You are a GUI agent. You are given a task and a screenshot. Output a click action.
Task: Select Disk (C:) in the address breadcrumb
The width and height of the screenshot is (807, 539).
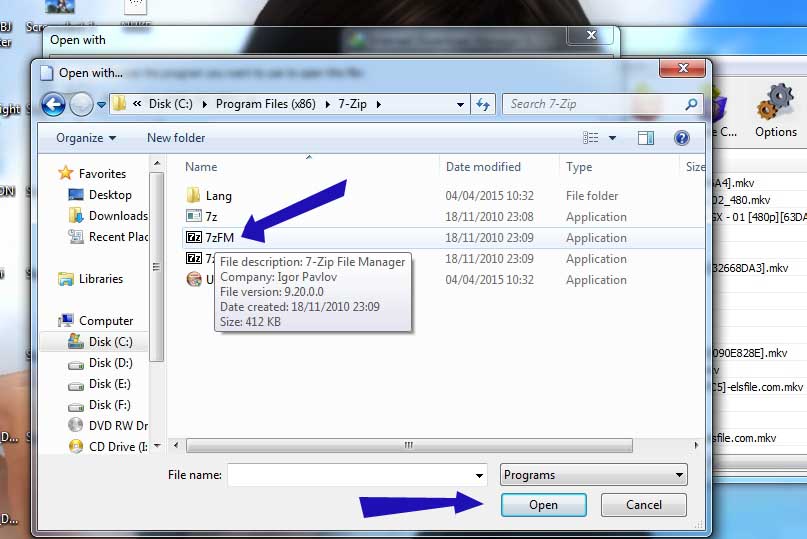(170, 104)
